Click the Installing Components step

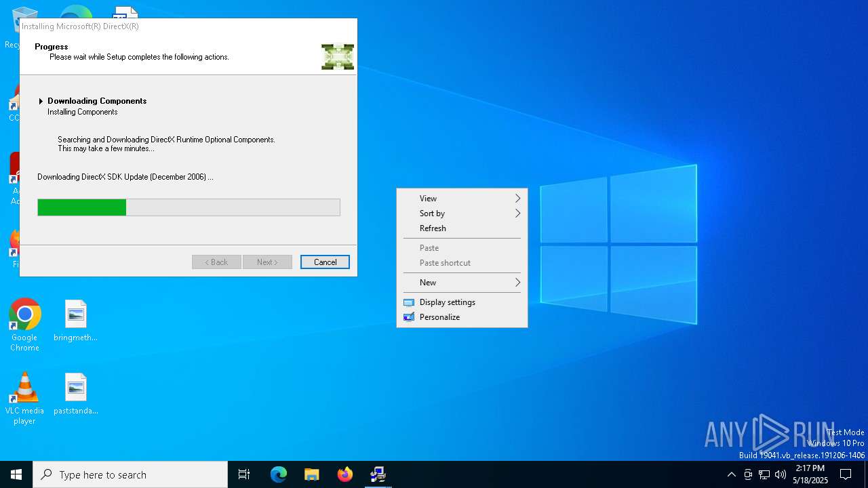[x=82, y=112]
